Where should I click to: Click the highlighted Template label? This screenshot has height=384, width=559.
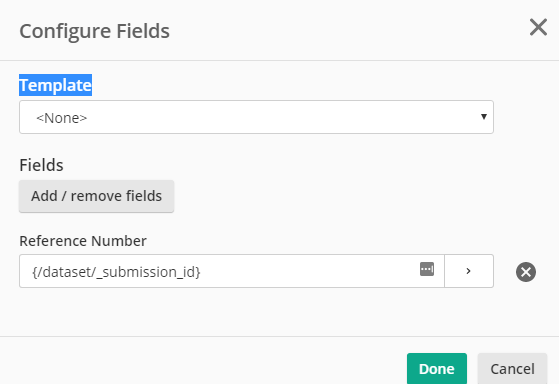click(x=56, y=85)
